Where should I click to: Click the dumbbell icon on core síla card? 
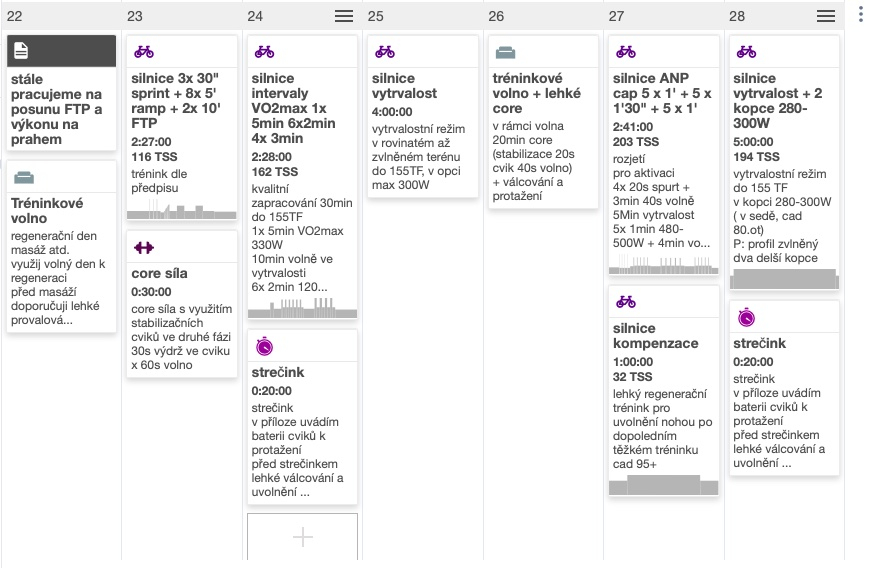coord(144,248)
